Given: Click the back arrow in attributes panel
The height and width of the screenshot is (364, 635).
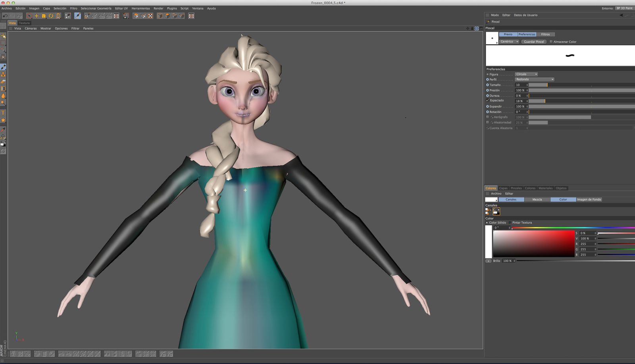Looking at the screenshot, I should click(622, 15).
